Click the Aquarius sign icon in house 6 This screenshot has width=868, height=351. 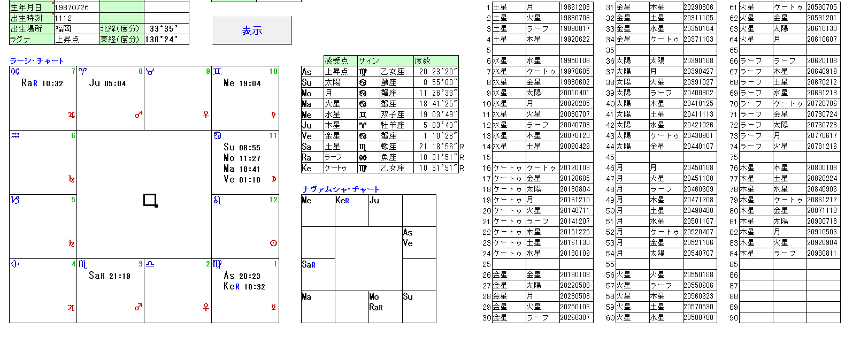coord(16,136)
